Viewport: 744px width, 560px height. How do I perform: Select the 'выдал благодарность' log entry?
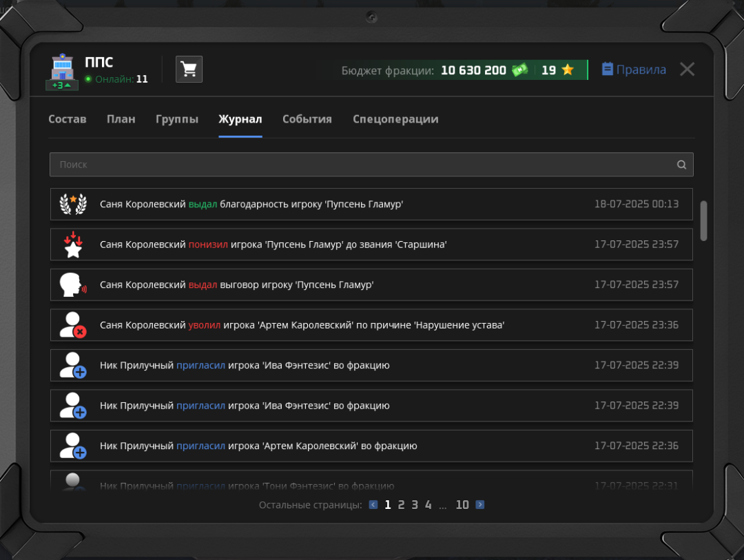click(371, 204)
